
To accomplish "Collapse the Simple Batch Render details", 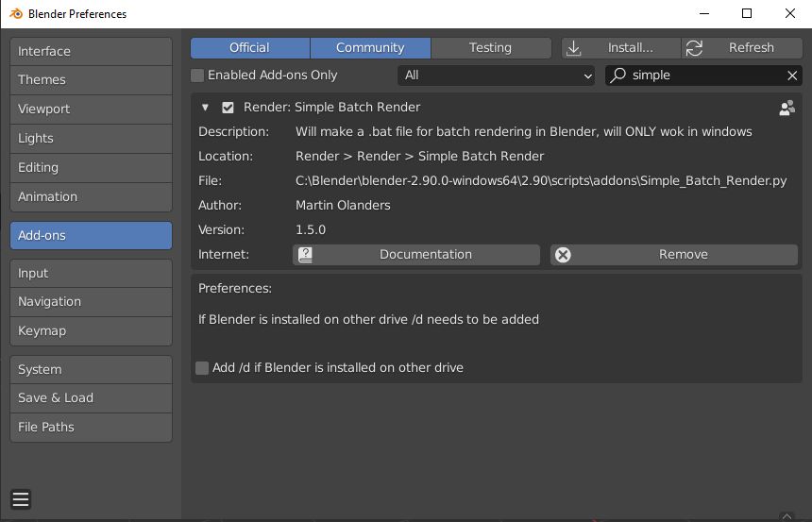I will coord(205,108).
